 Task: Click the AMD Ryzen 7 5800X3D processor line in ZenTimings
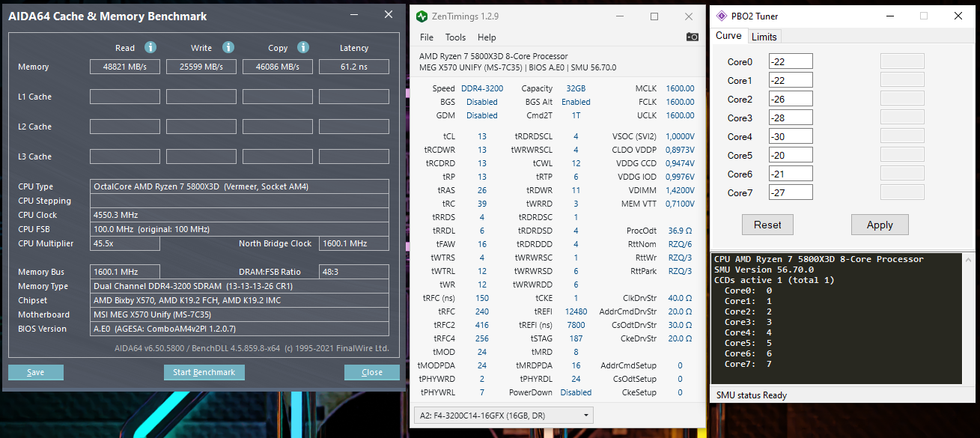click(494, 56)
